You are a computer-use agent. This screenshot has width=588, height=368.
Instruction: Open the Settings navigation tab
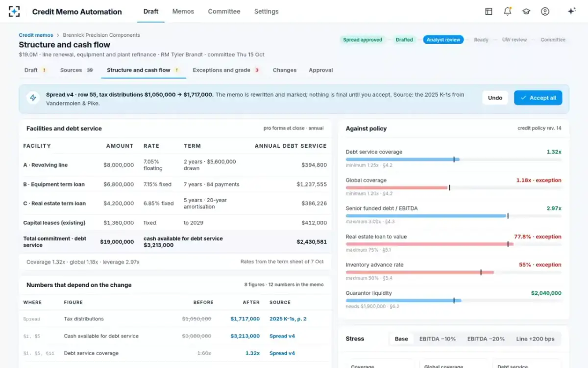pyautogui.click(x=266, y=11)
